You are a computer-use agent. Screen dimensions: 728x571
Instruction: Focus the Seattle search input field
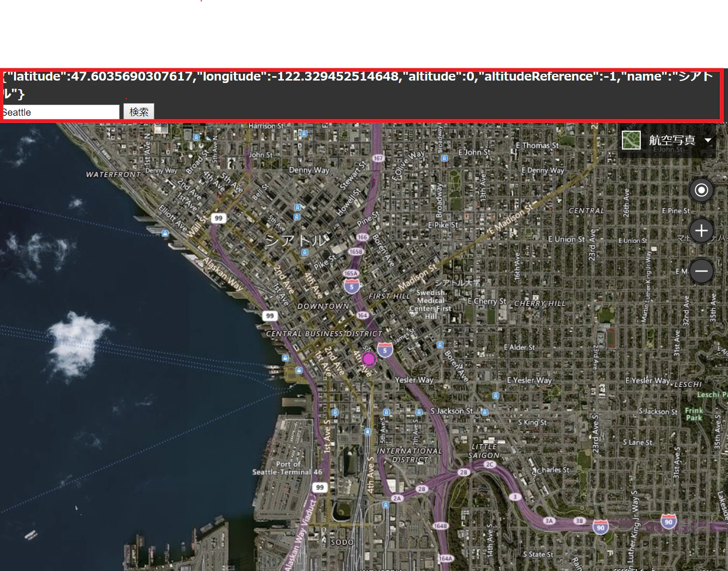[x=60, y=112]
